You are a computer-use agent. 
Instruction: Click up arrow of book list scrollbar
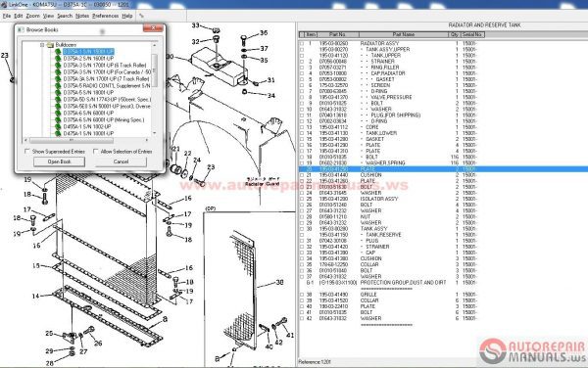155,45
